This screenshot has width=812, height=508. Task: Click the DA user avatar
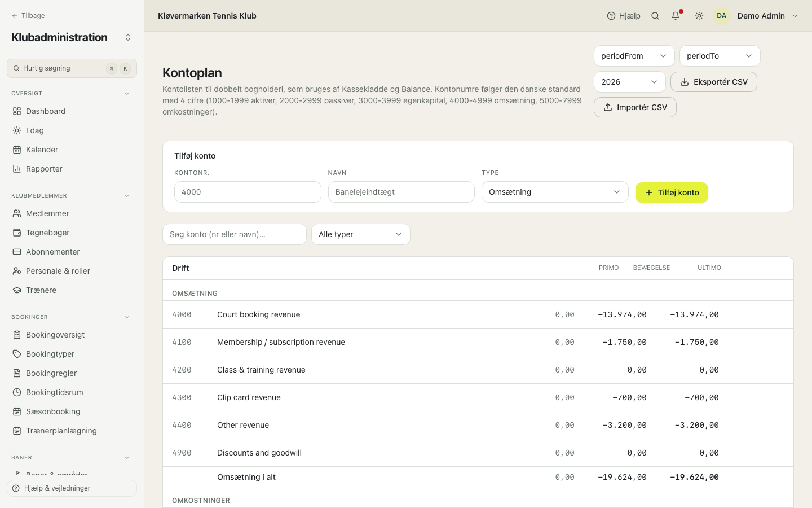[722, 16]
